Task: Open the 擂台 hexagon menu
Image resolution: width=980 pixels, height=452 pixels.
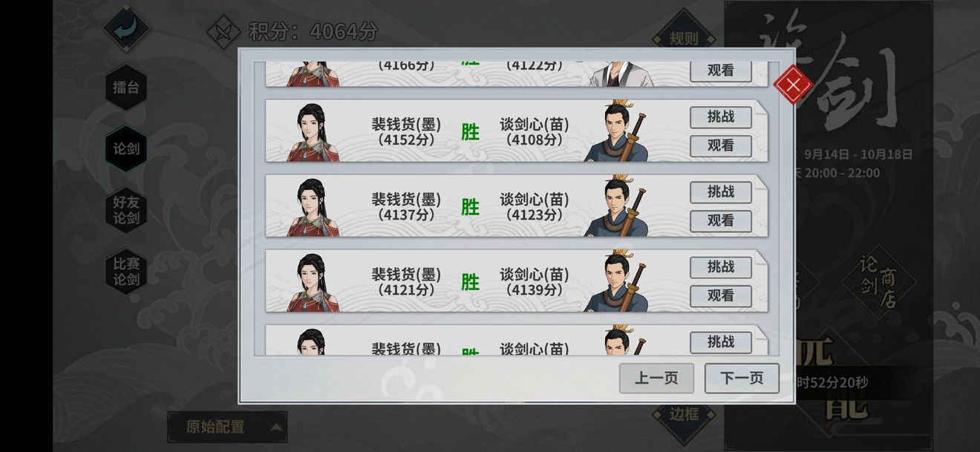Action: point(126,88)
